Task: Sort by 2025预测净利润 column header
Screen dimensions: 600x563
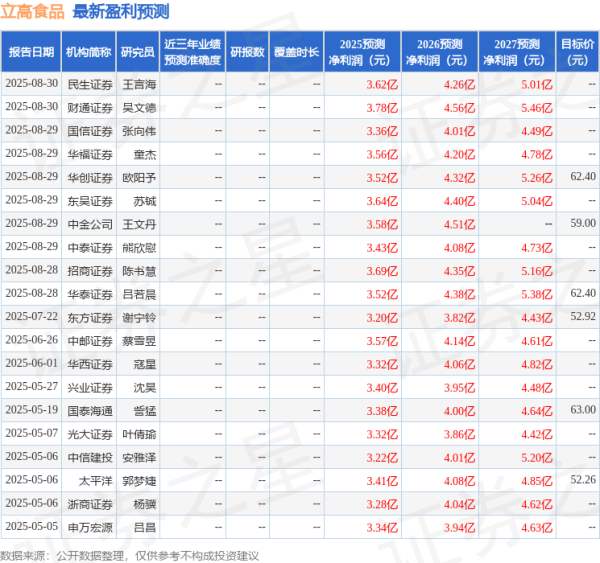Action: click(x=364, y=51)
